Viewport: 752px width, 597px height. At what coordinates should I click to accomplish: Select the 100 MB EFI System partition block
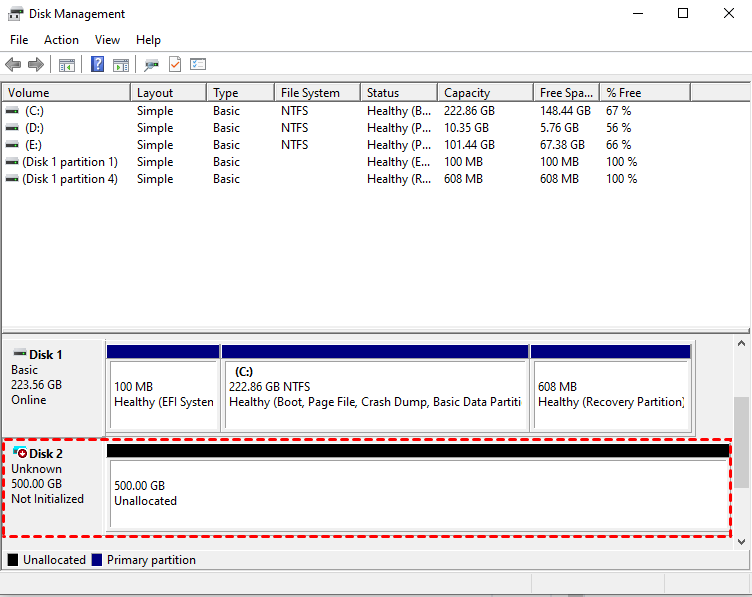163,388
